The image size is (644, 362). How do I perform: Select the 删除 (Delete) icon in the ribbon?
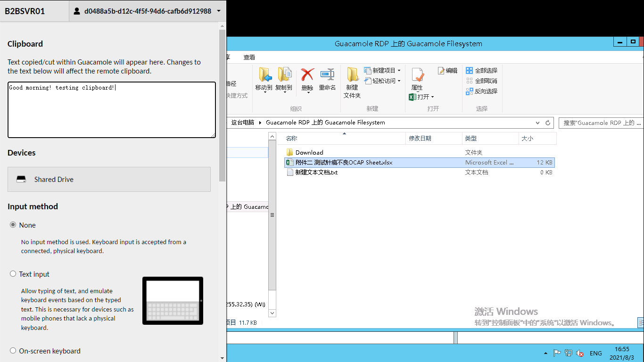tap(307, 78)
